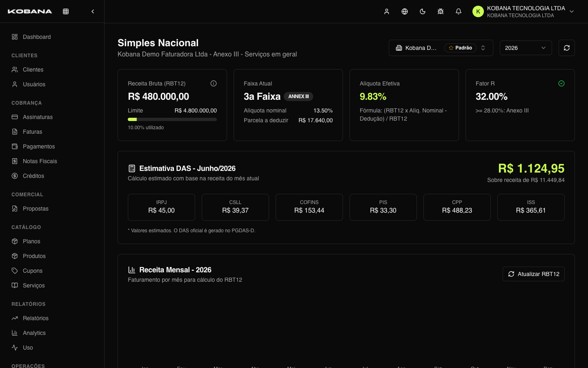Viewport: 588px width, 368px height.
Task: Click the Pagamentos wallet icon
Action: click(15, 146)
